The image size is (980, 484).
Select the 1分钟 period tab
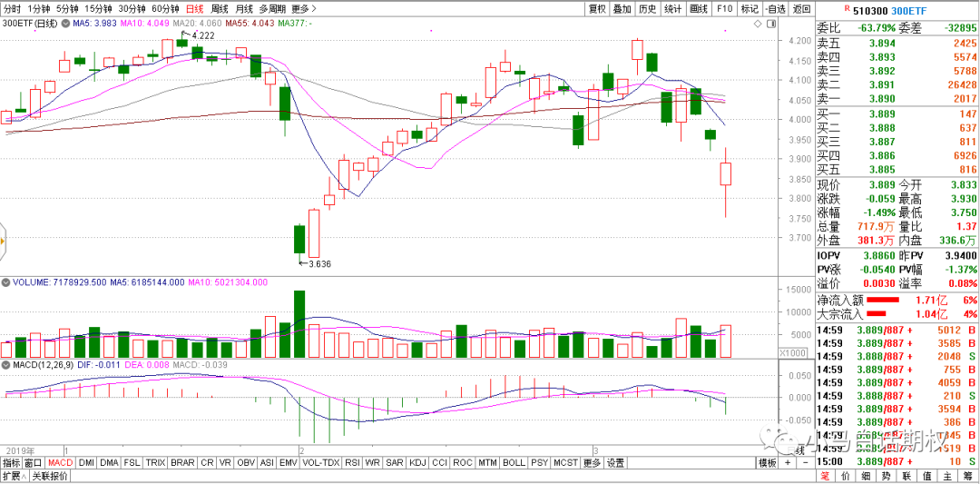38,9
